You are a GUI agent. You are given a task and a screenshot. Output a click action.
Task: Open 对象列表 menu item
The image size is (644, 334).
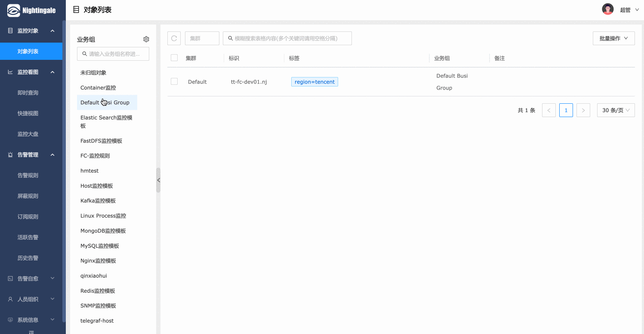pyautogui.click(x=31, y=51)
